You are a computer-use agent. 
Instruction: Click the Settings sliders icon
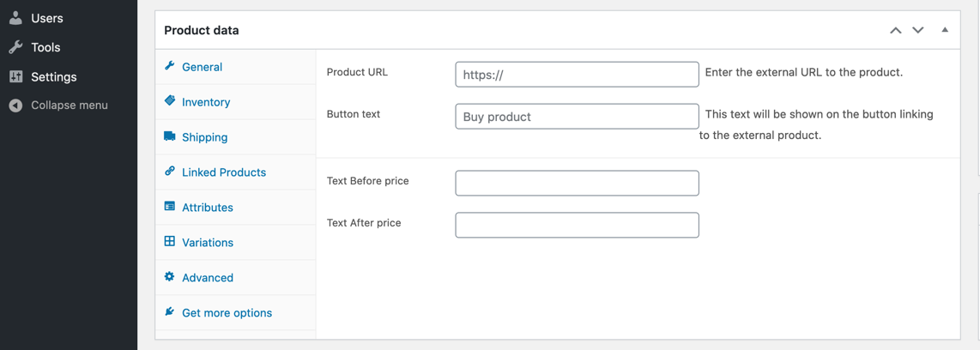[15, 77]
